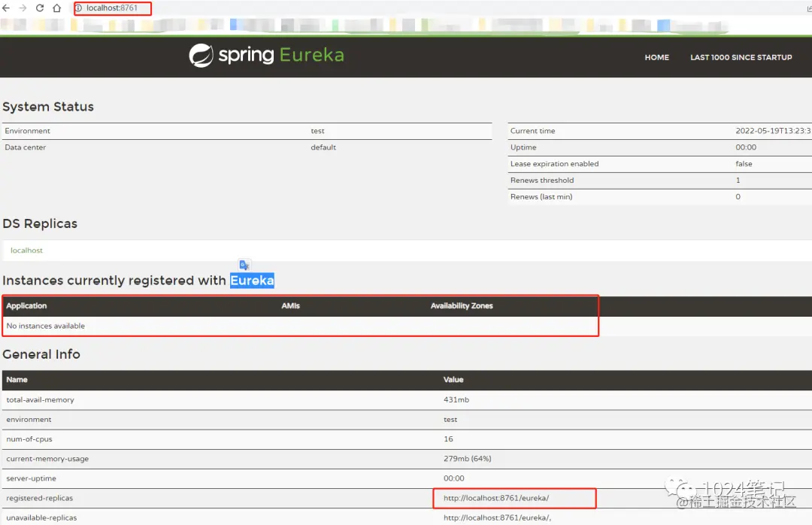Click the site info icon in address bar
The image size is (812, 525).
79,8
